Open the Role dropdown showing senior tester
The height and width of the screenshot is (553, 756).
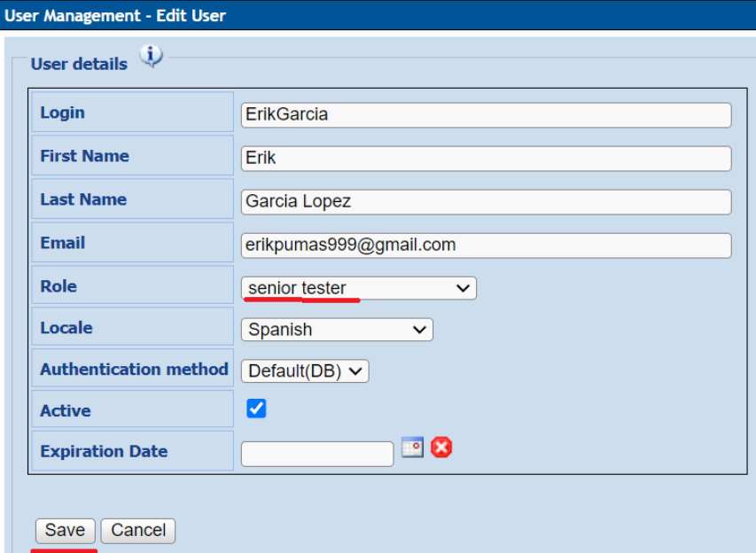[x=358, y=288]
